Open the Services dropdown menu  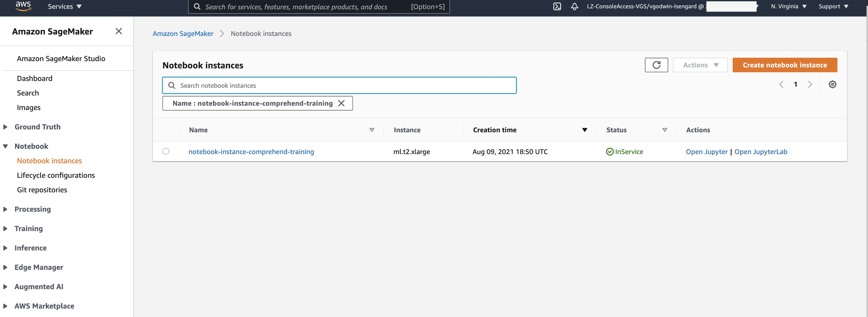point(65,6)
